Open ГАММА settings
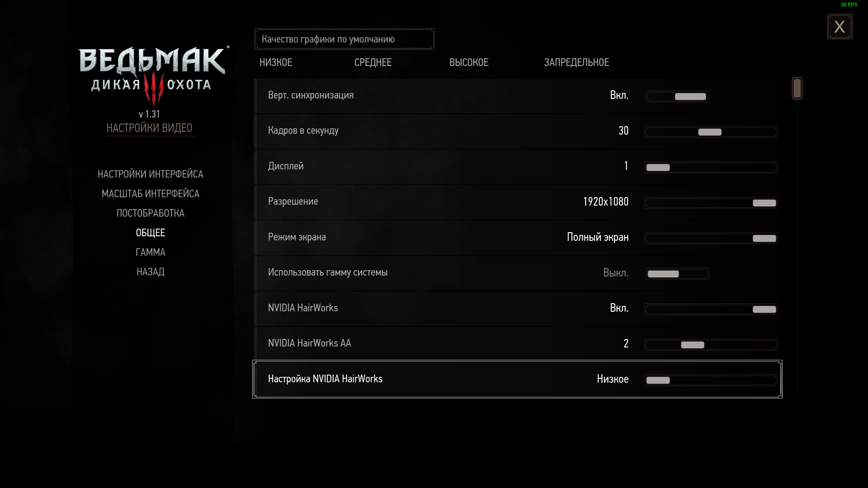This screenshot has height=488, width=868. 151,252
